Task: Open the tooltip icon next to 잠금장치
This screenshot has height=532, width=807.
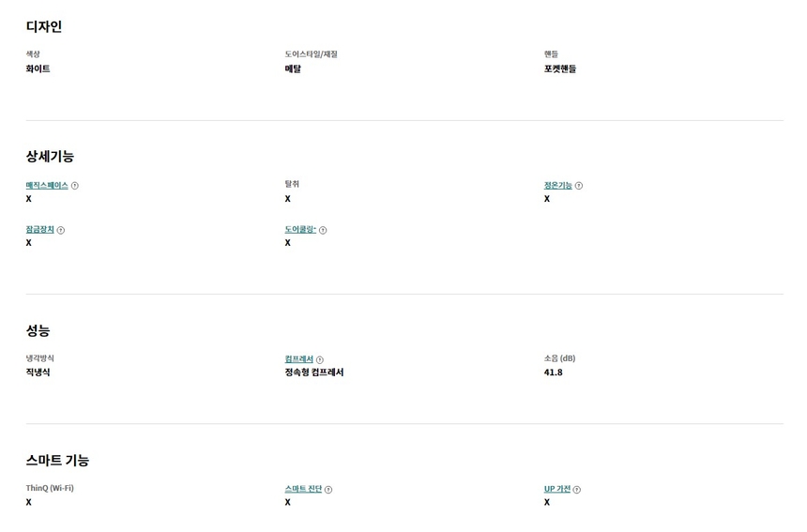Action: 61,230
